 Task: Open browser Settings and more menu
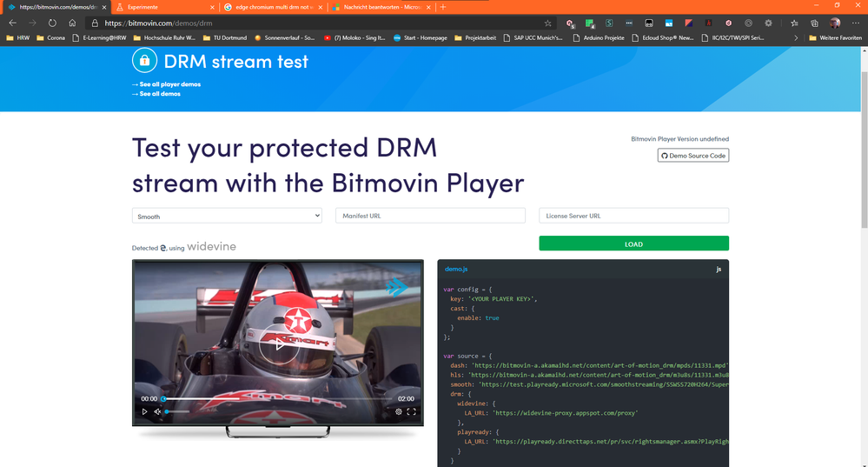coord(855,23)
